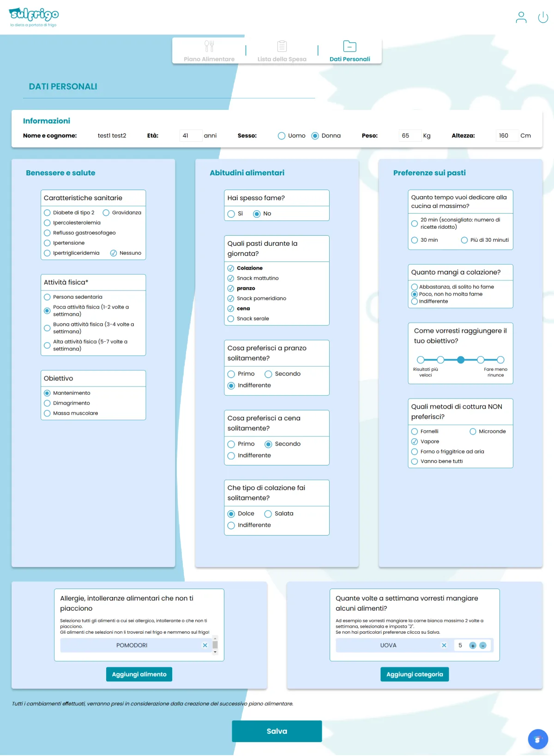This screenshot has width=554, height=756.
Task: Click the active middle slider handle
Action: [461, 360]
